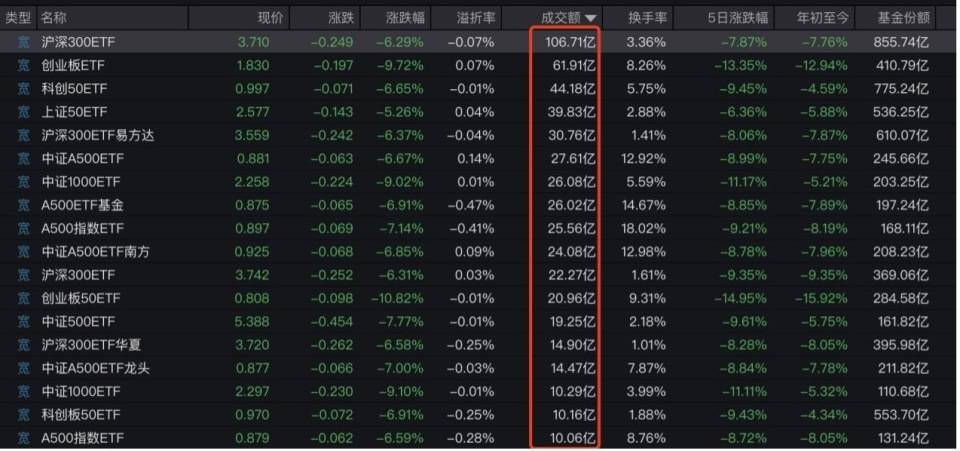This screenshot has width=960, height=451.
Task: Click the 年初至今 column header
Action: [822, 18]
